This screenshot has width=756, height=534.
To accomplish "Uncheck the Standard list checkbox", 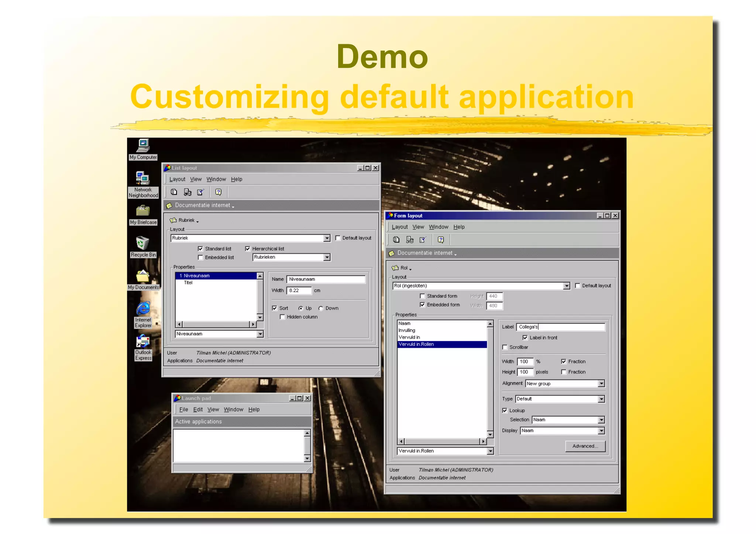I will click(200, 249).
